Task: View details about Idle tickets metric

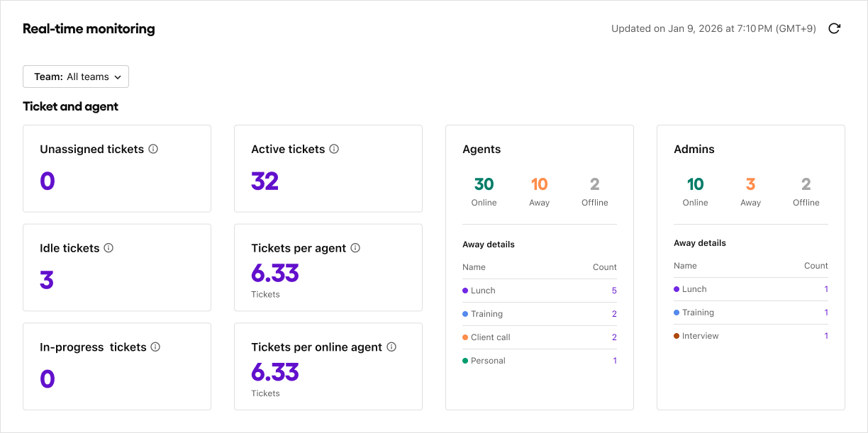Action: pyautogui.click(x=109, y=248)
